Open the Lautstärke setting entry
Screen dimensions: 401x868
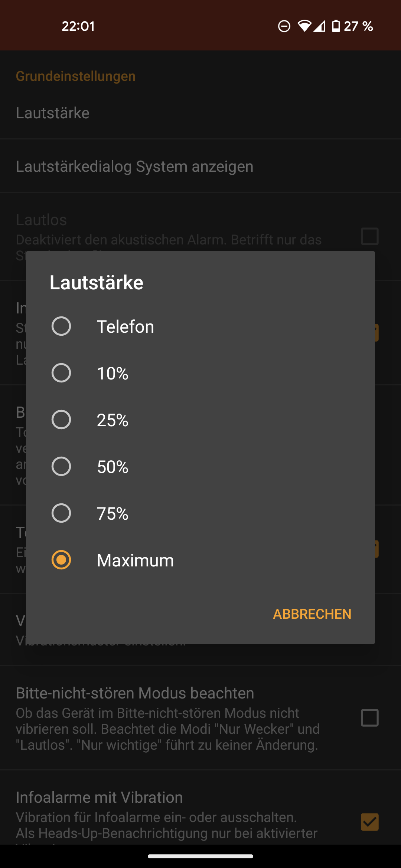pyautogui.click(x=53, y=113)
